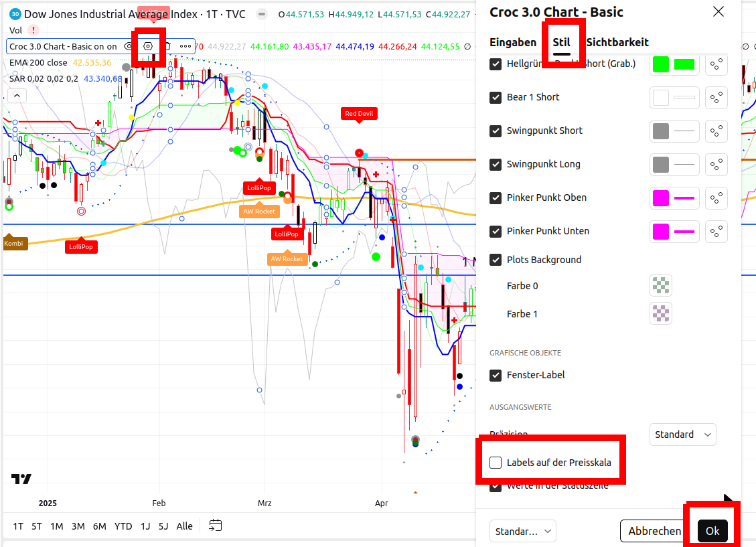
Task: Switch to the Eingaben tab
Action: [513, 43]
